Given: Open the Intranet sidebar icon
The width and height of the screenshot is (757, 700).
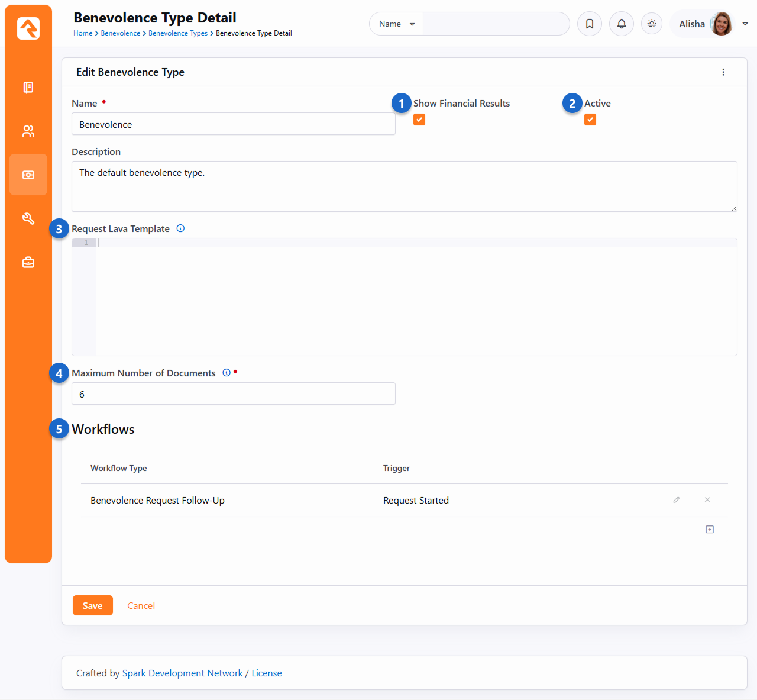Looking at the screenshot, I should 28,88.
